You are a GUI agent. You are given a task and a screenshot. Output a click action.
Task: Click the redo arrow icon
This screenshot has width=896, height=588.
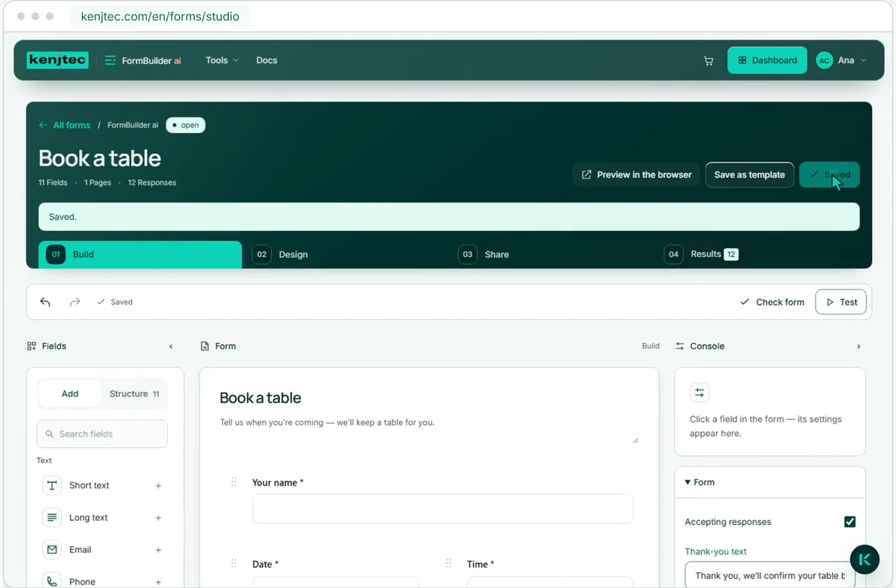click(x=75, y=302)
